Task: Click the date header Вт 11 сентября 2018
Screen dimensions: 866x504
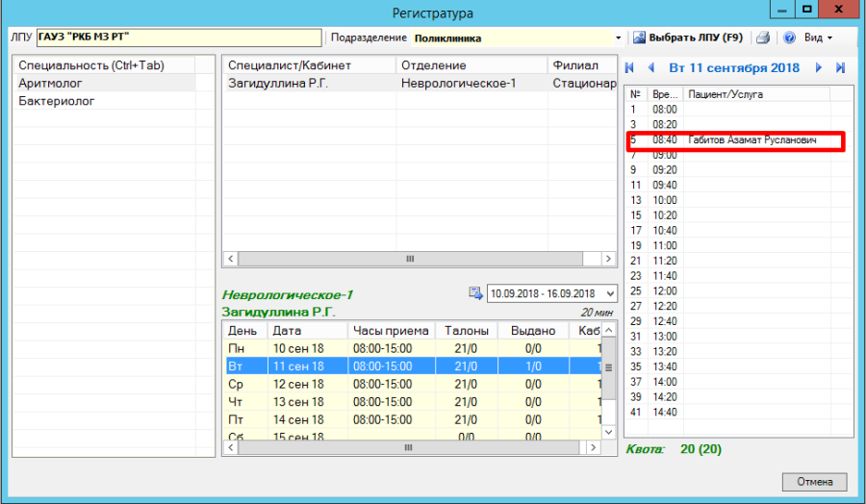Action: (x=734, y=68)
